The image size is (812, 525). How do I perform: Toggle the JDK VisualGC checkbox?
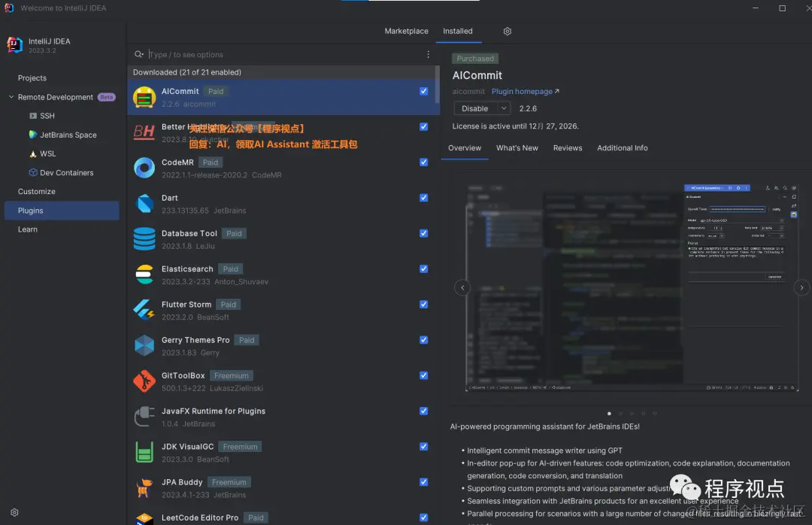tap(423, 447)
